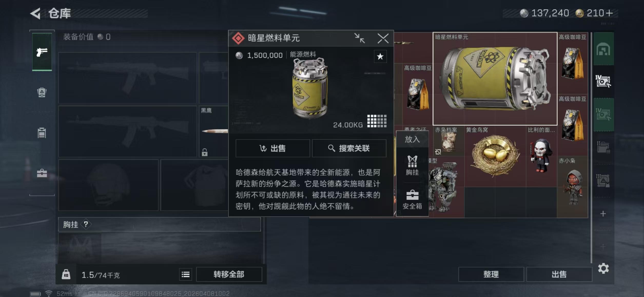Open the main warehouse stash icon at right

click(x=603, y=49)
